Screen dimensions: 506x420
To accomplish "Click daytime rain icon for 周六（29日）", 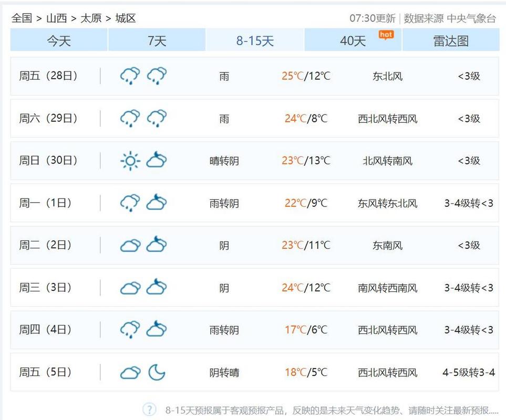I will [130, 118].
